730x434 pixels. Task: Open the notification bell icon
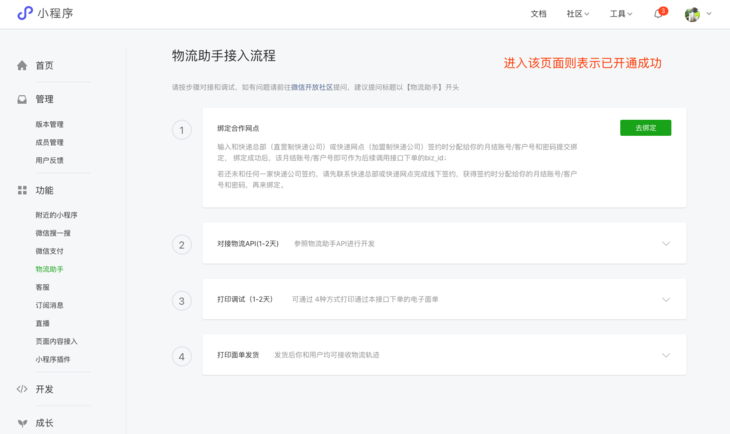click(658, 14)
